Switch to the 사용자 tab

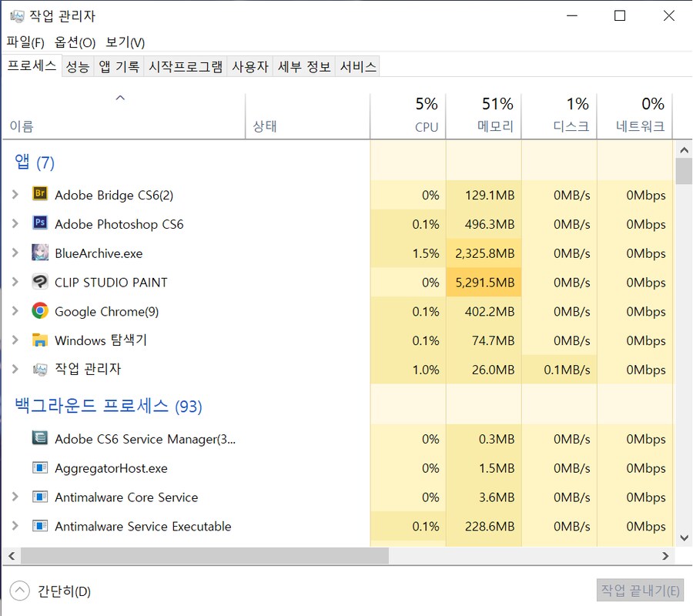[x=250, y=67]
